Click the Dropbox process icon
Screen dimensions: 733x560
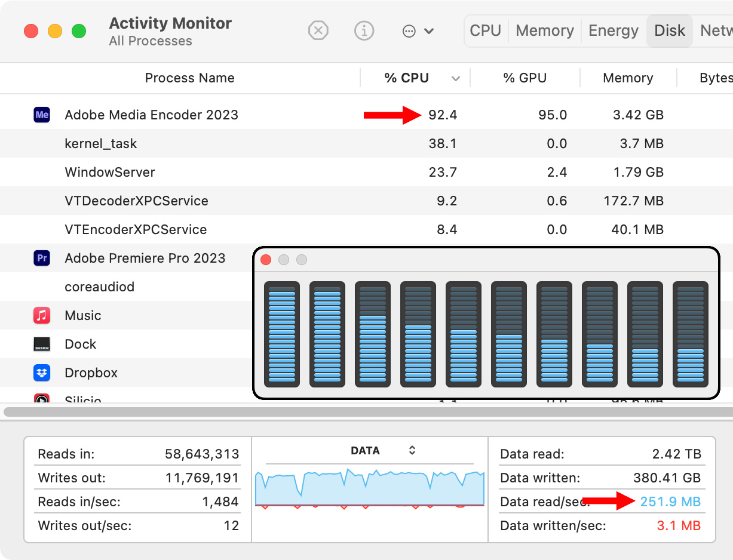click(42, 373)
